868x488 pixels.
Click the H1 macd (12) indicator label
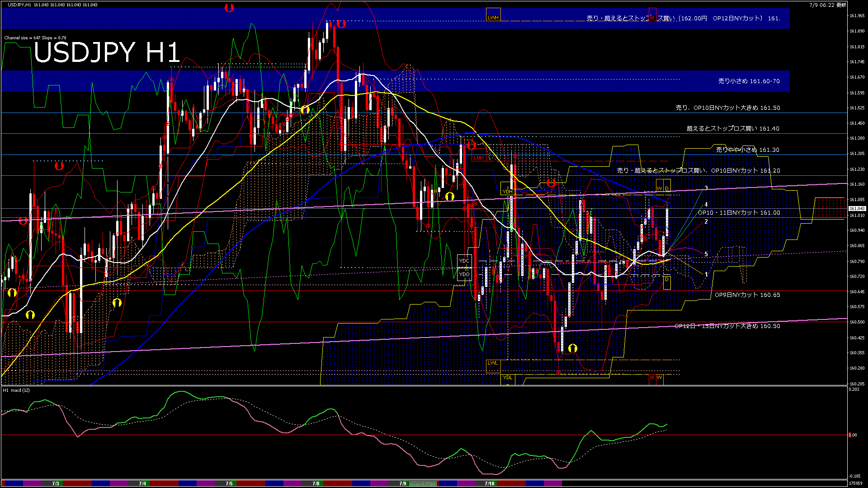(16, 390)
